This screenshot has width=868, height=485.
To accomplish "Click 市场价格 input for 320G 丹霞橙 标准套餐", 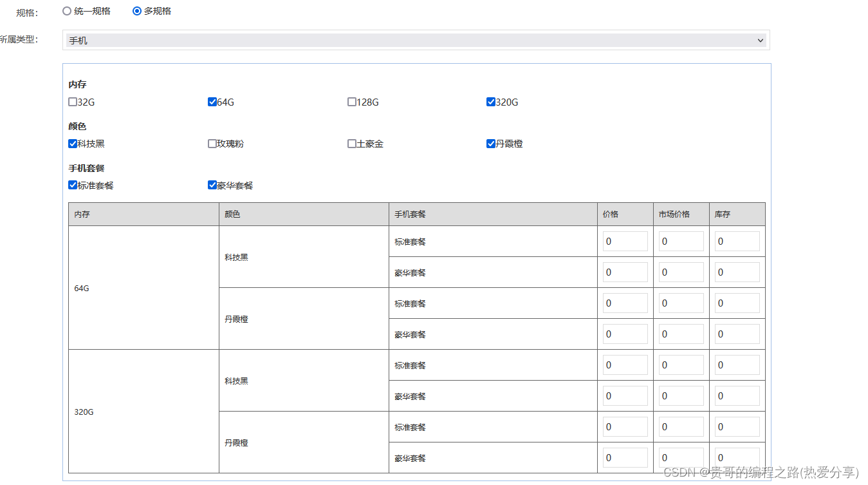I will pyautogui.click(x=681, y=427).
